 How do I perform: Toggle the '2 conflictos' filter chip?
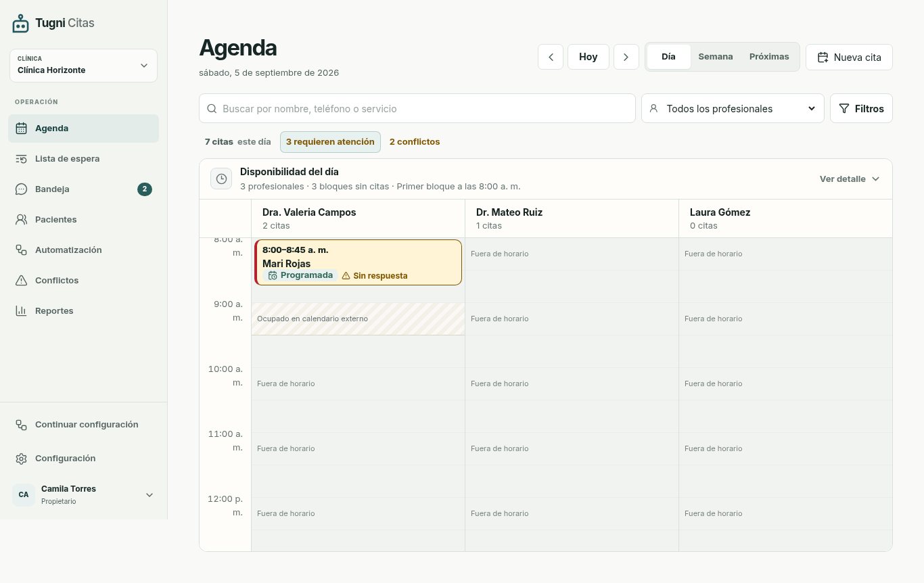click(x=415, y=142)
